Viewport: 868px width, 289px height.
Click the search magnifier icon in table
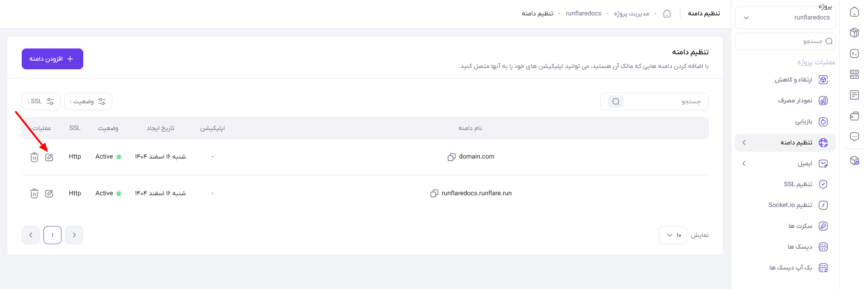616,101
